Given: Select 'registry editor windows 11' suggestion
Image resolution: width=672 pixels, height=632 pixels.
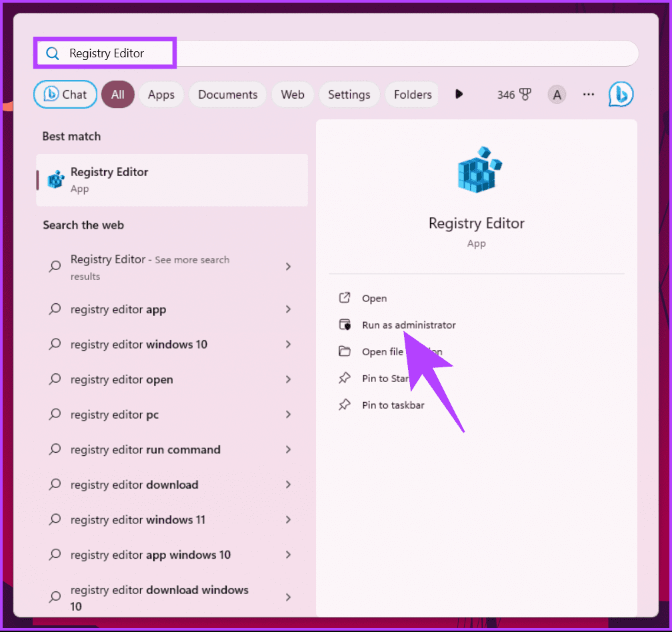Looking at the screenshot, I should click(172, 520).
